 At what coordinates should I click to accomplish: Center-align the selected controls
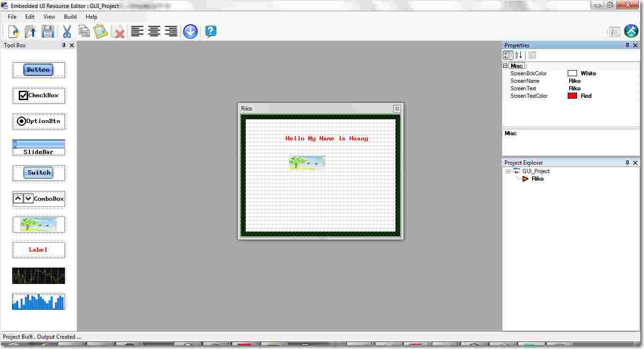[154, 31]
